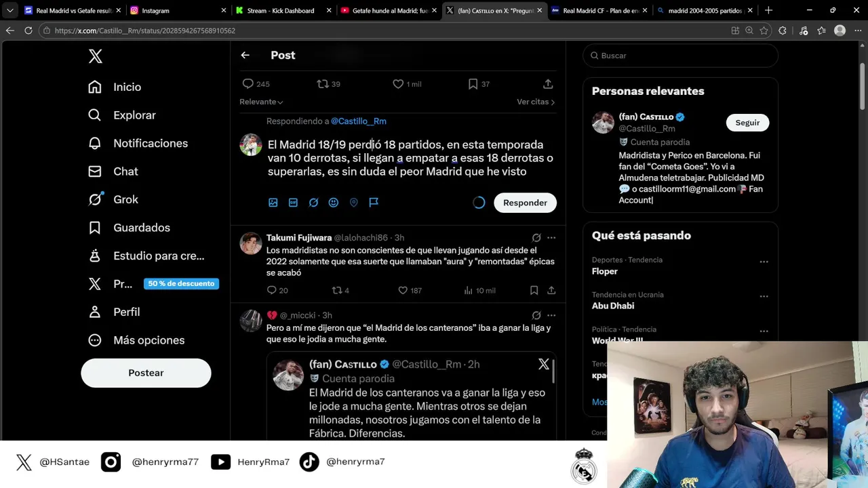The width and height of the screenshot is (868, 488).
Task: Open Chat in sidebar
Action: click(x=113, y=171)
